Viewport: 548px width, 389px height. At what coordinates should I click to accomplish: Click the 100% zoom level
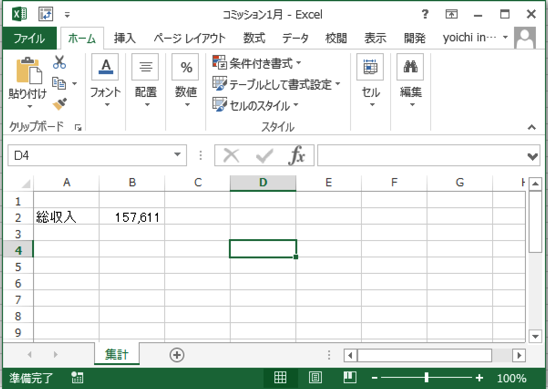pyautogui.click(x=512, y=378)
